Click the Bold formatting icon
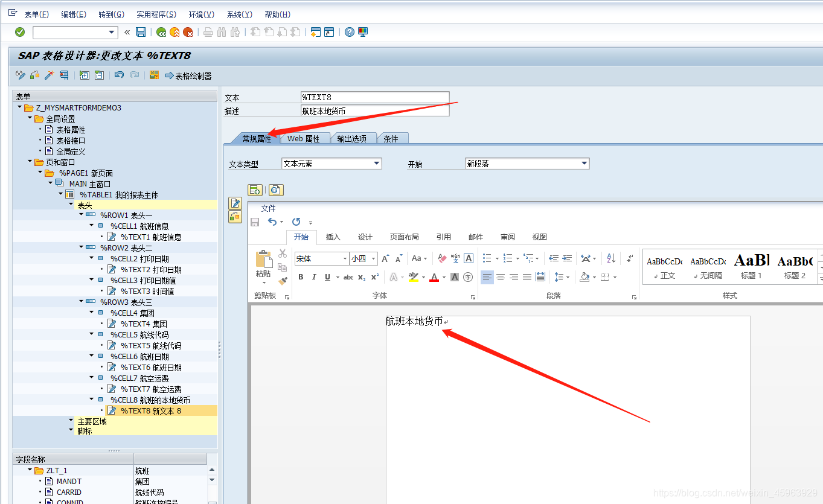This screenshot has height=504, width=823. (x=301, y=277)
